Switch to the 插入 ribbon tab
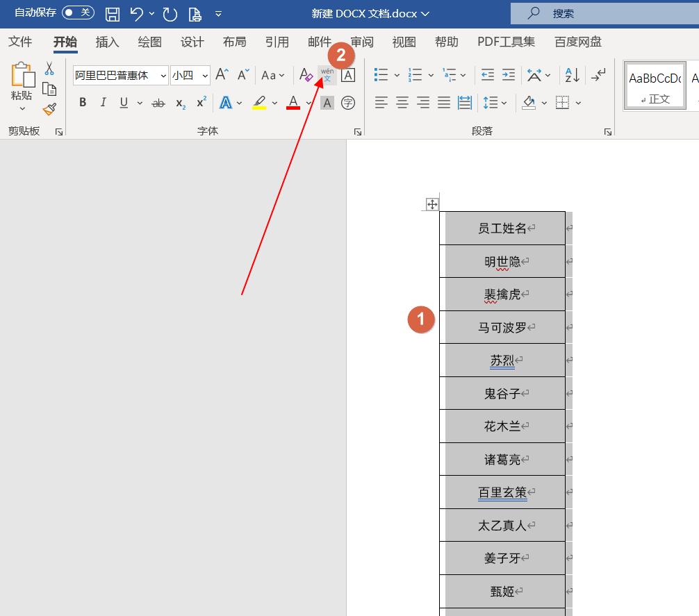Screen dimensions: 699x616 coord(106,42)
